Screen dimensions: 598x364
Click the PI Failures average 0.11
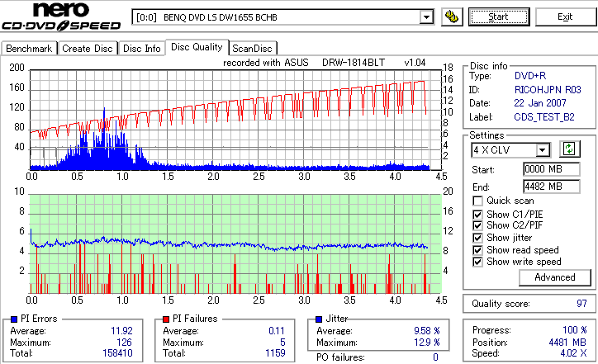[x=277, y=330]
